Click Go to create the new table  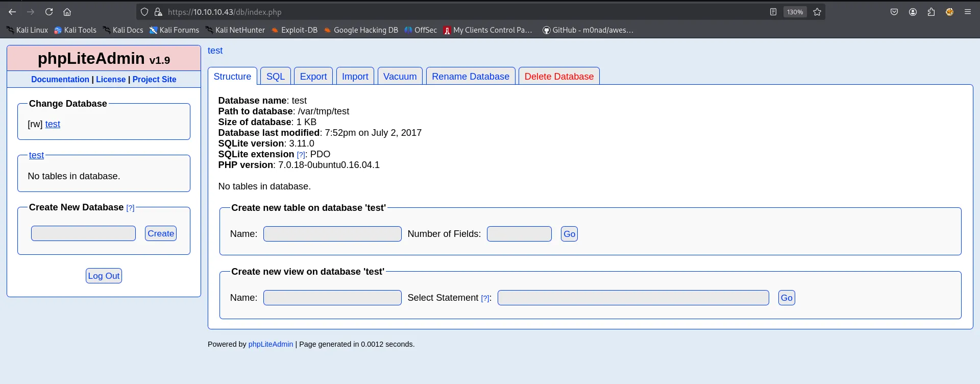(x=569, y=234)
